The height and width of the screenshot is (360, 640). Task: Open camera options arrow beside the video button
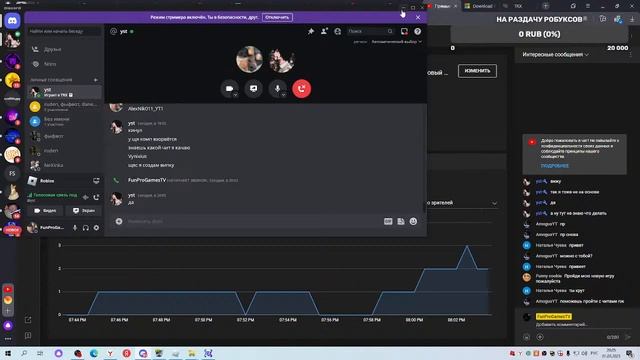point(236,95)
